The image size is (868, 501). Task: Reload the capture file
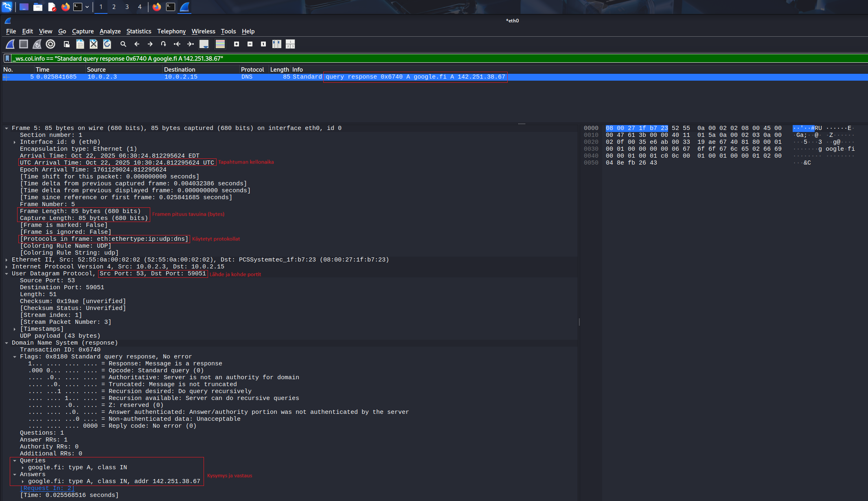(107, 44)
